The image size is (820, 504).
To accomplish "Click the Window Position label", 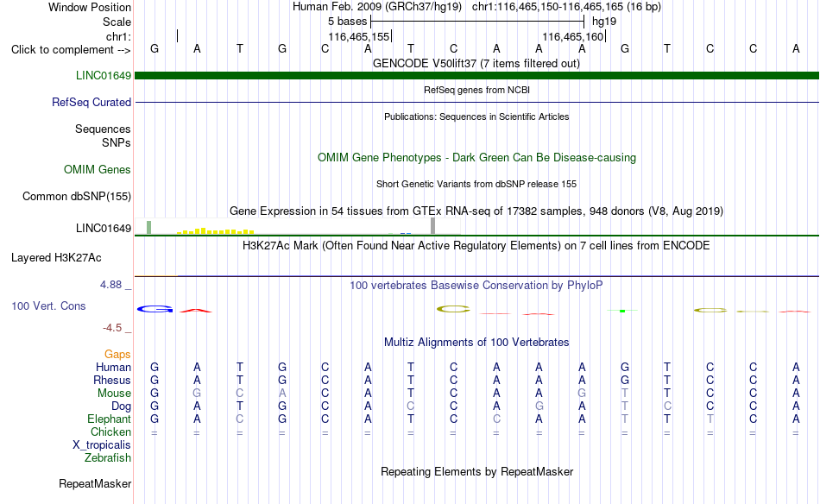I will point(90,7).
